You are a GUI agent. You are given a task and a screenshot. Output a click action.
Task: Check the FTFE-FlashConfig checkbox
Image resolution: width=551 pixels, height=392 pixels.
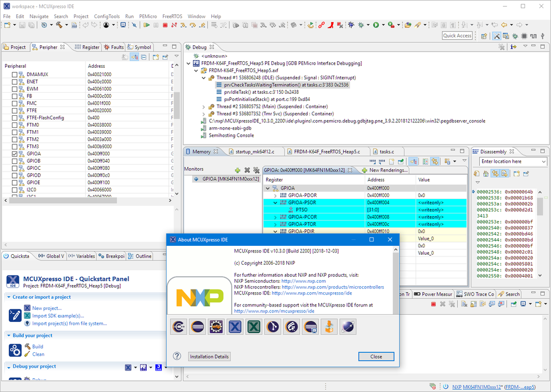click(x=14, y=117)
